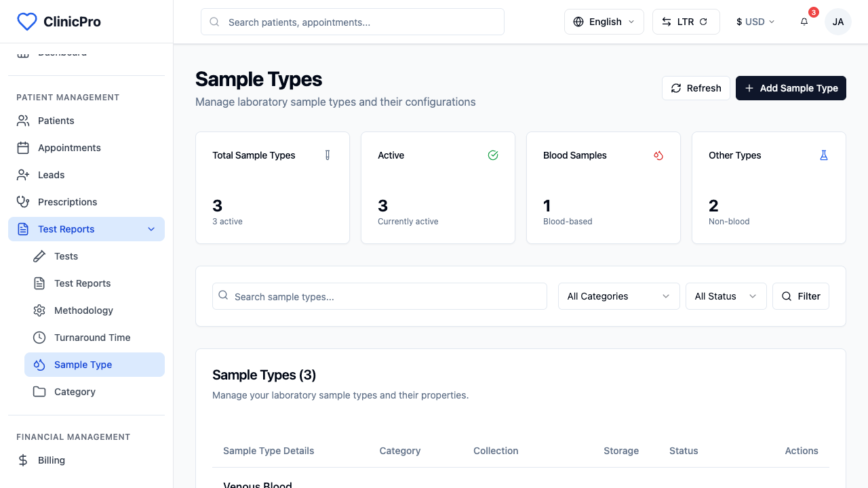Click the flask icon on Other Types card
This screenshot has width=868, height=488.
point(824,155)
